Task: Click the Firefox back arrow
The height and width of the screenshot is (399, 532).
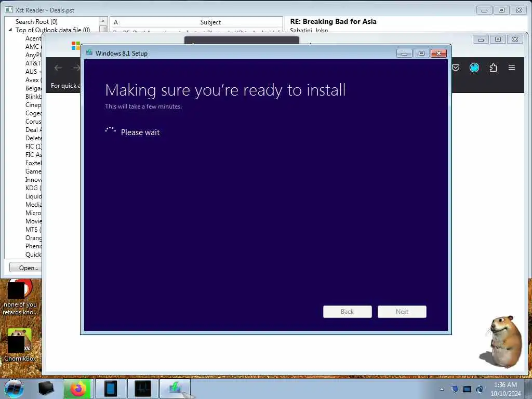Action: (x=58, y=68)
